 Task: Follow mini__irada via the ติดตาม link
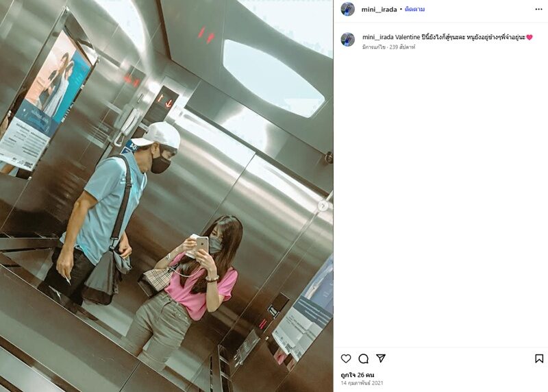tap(414, 10)
